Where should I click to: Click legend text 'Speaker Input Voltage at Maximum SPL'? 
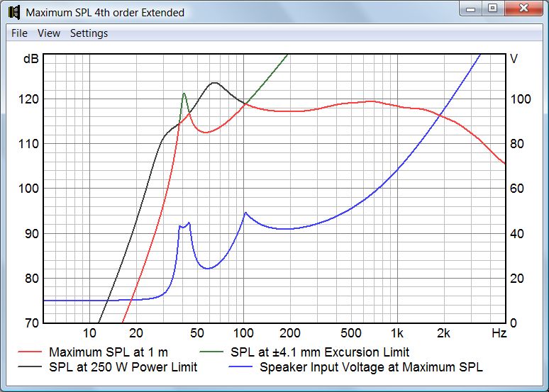[371, 366]
